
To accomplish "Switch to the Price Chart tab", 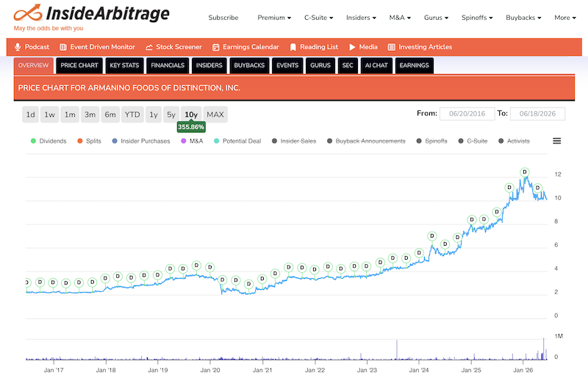I will point(79,65).
